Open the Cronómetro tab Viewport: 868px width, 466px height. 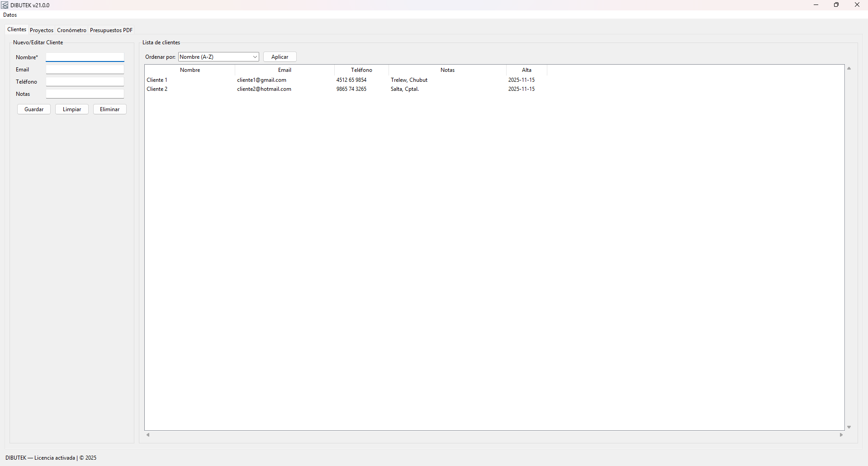click(71, 30)
